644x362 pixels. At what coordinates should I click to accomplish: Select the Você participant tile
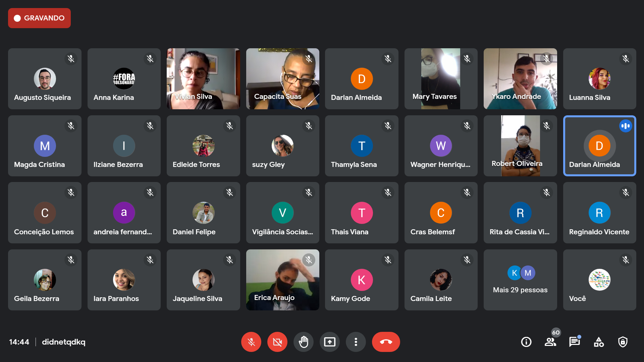tap(600, 280)
